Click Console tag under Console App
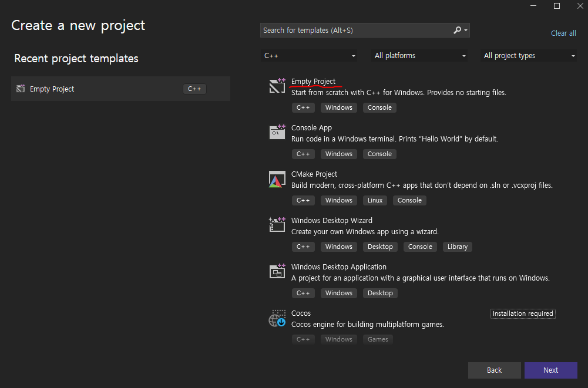 click(x=379, y=154)
